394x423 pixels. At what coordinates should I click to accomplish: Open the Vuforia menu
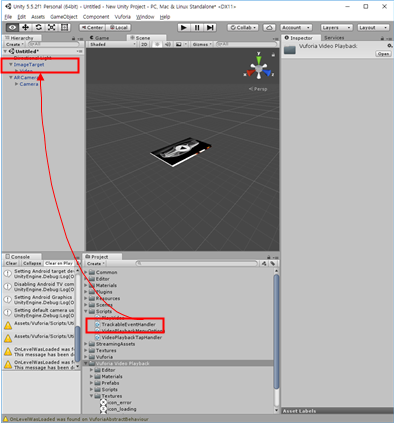[123, 17]
